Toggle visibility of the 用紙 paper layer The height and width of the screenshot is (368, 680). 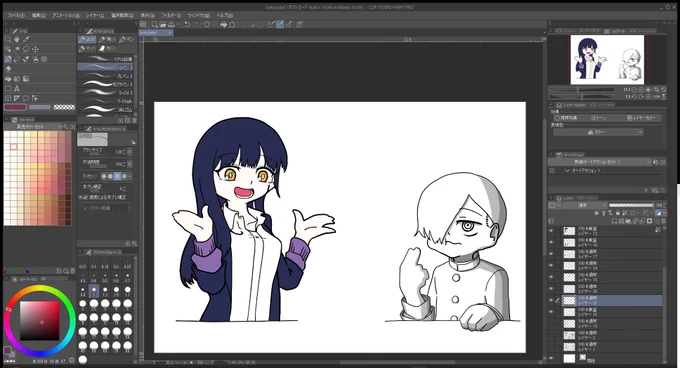pyautogui.click(x=551, y=358)
